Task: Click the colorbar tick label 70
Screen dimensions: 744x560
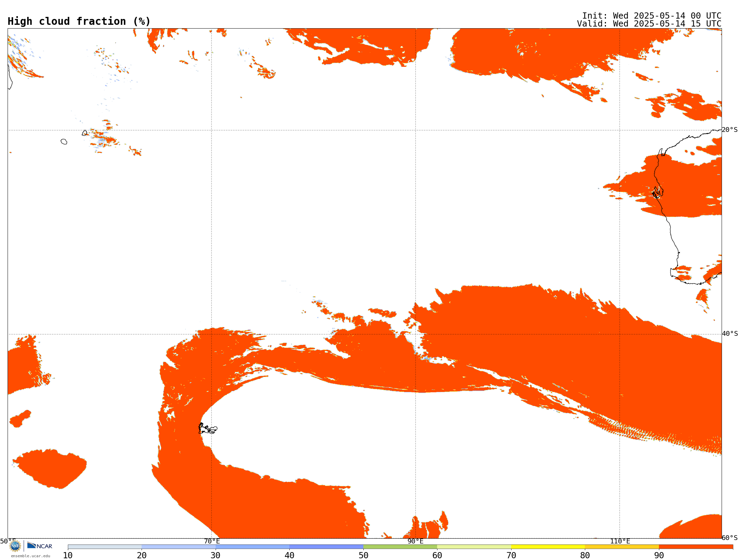Action: tap(511, 555)
